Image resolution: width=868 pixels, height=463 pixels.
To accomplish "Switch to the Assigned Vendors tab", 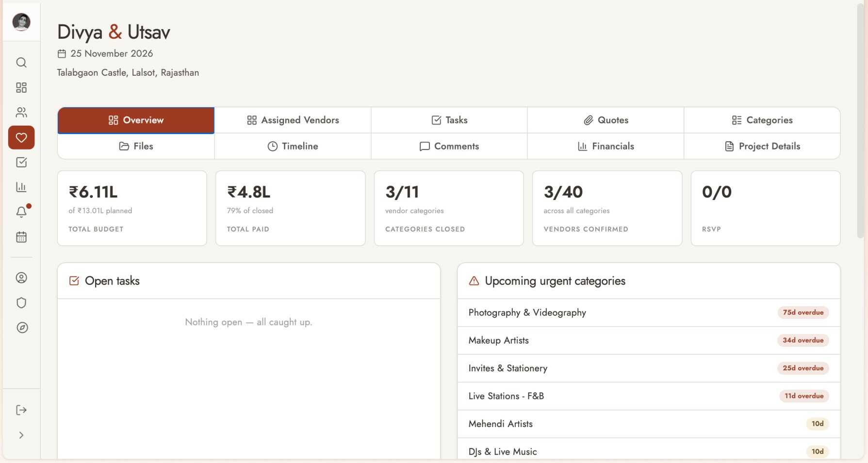I will (x=293, y=120).
